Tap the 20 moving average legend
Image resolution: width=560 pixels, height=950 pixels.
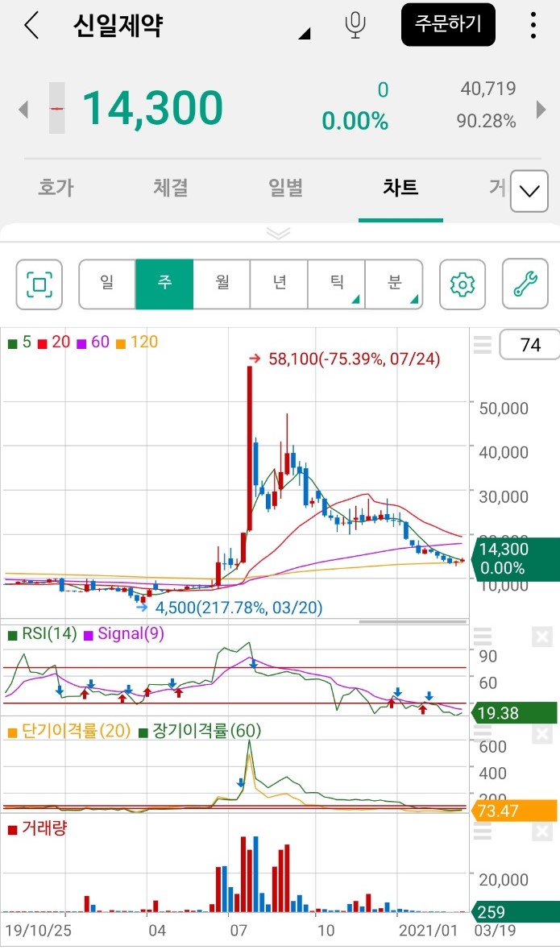point(54,342)
